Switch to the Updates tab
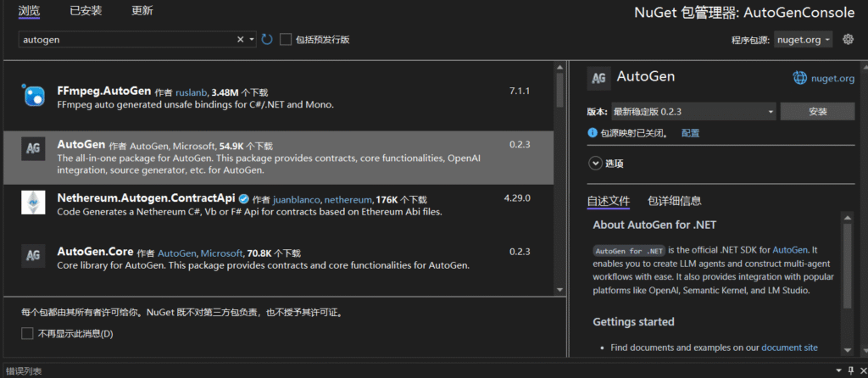 pos(142,10)
